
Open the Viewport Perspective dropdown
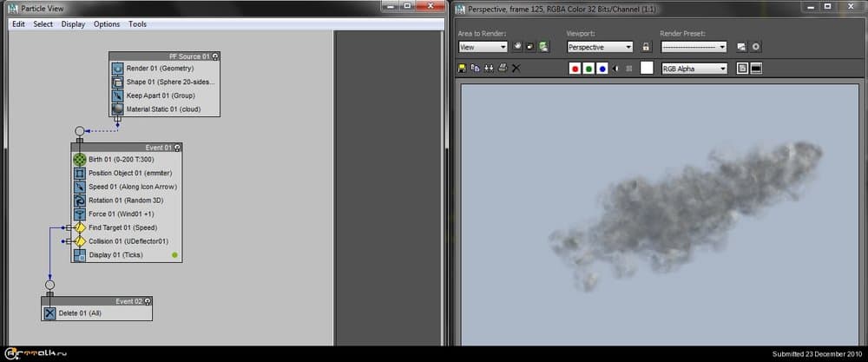pyautogui.click(x=599, y=47)
